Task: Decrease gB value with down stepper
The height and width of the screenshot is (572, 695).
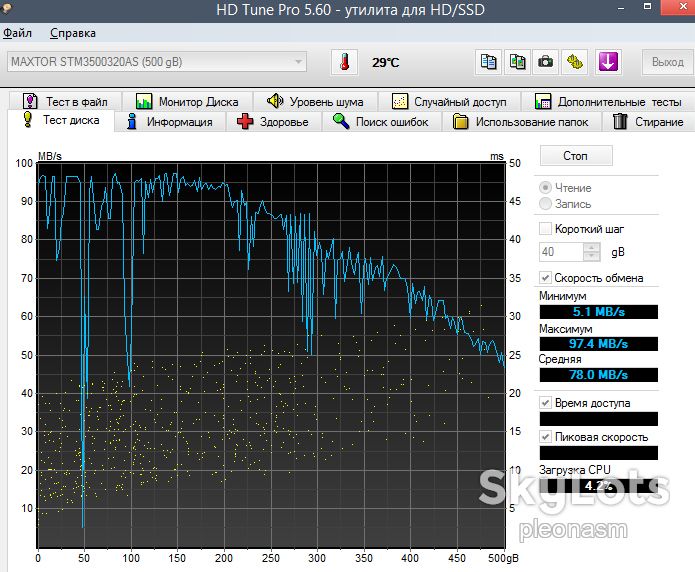Action: (x=592, y=257)
